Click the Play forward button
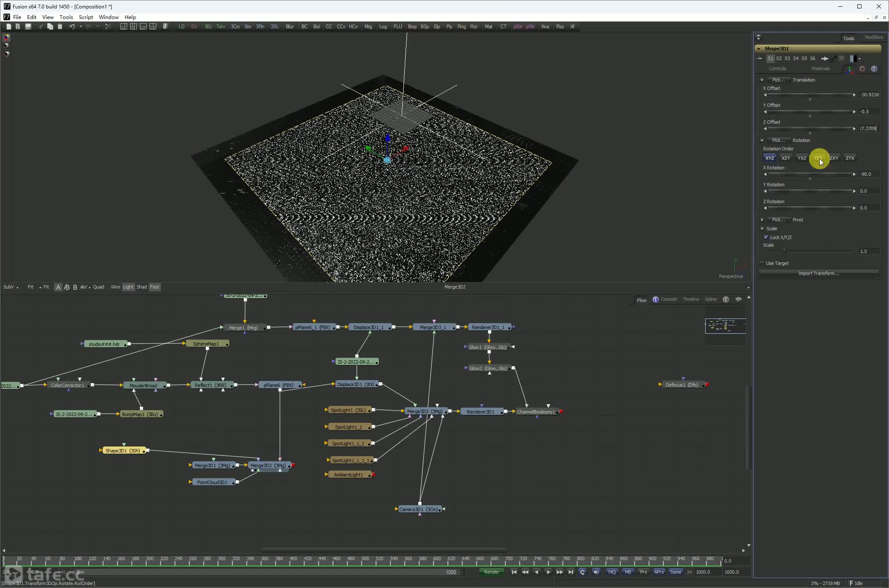889x588 pixels. coord(548,572)
